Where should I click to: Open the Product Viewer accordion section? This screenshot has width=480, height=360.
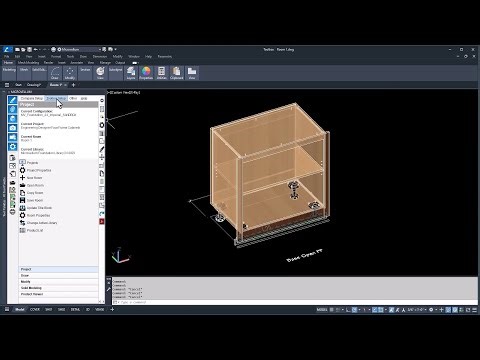[58, 294]
